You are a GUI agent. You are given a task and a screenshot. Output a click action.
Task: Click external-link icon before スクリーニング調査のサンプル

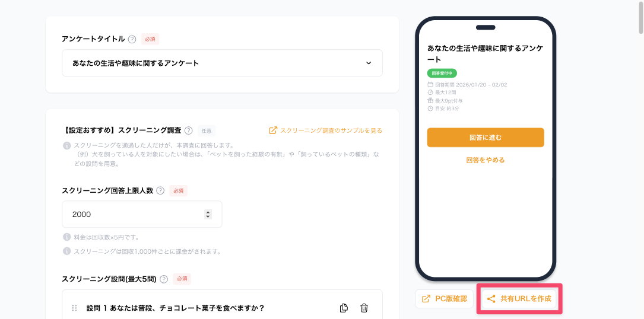[x=273, y=130]
